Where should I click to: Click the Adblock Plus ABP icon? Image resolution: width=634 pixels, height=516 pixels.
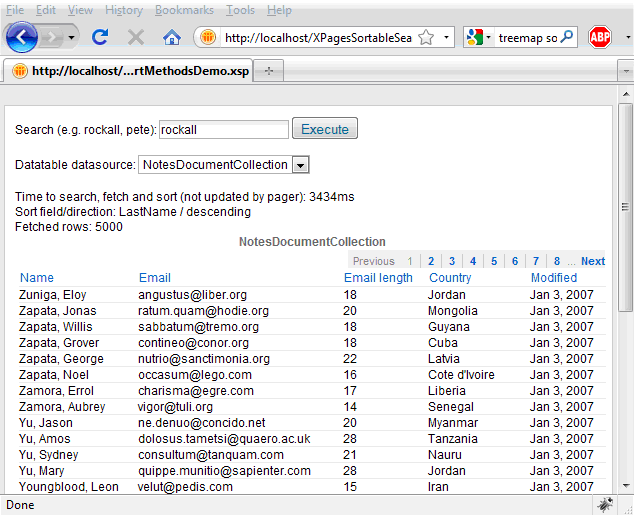(x=600, y=38)
